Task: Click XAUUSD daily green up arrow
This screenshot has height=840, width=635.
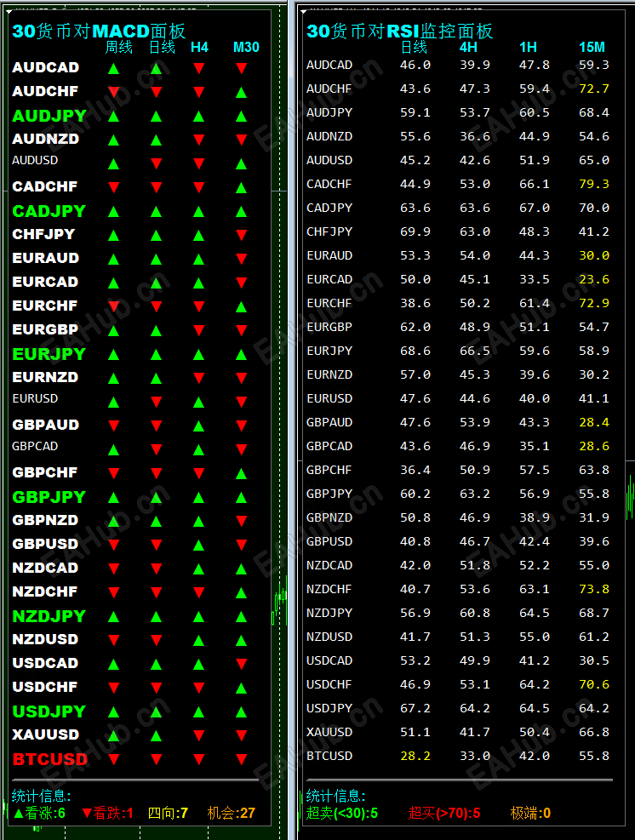Action: (157, 735)
